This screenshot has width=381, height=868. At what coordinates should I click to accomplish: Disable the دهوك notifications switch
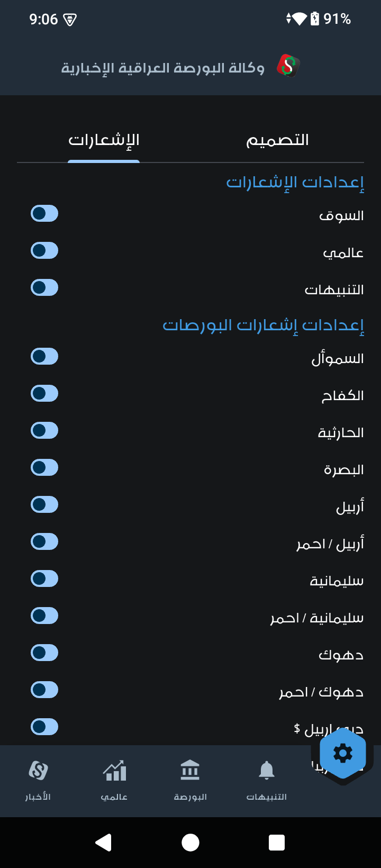point(44,653)
